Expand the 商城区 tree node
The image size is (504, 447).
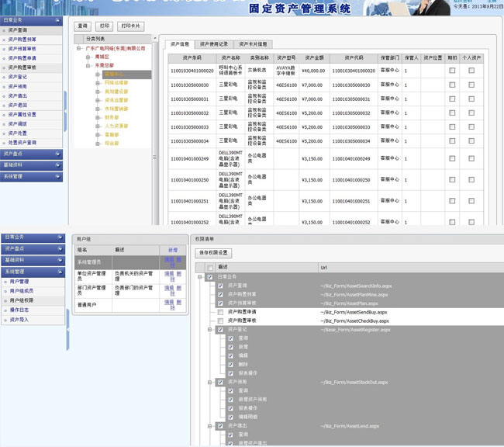pyautogui.click(x=88, y=57)
